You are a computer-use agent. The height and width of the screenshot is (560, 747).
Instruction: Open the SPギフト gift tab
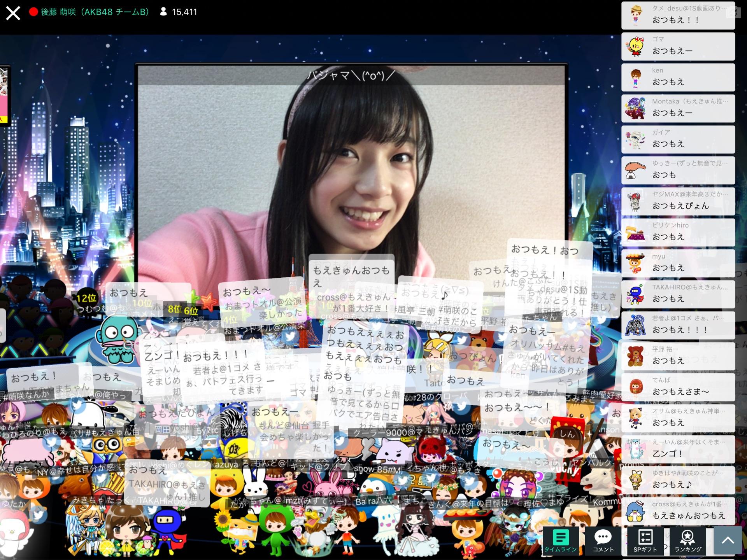click(645, 541)
